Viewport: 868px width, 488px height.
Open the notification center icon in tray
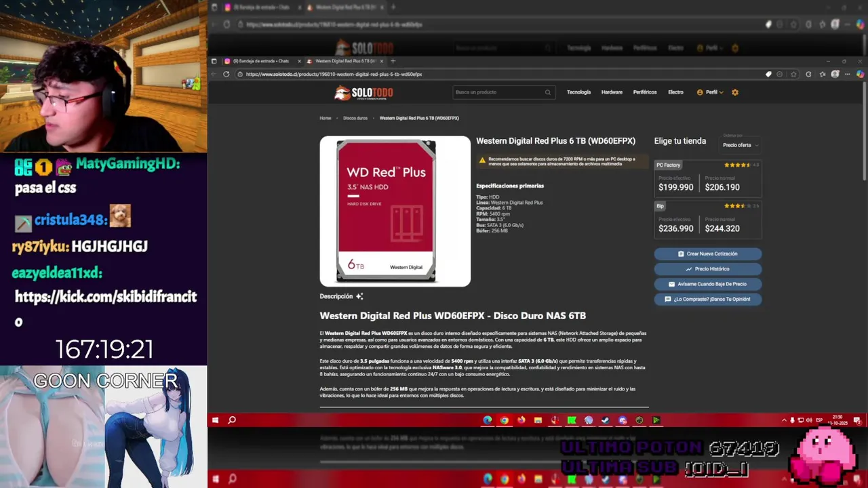(857, 420)
